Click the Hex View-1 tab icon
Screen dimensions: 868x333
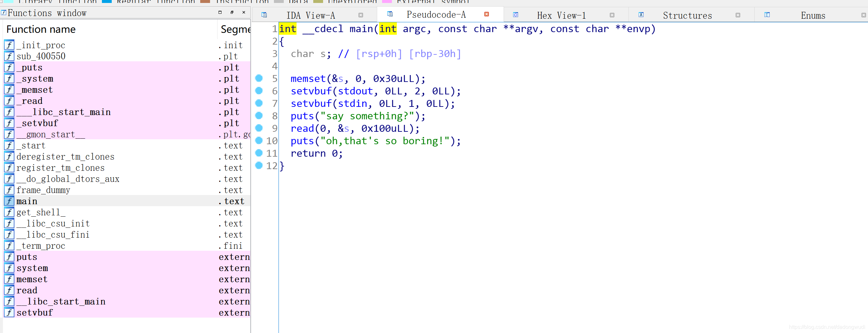click(x=515, y=15)
